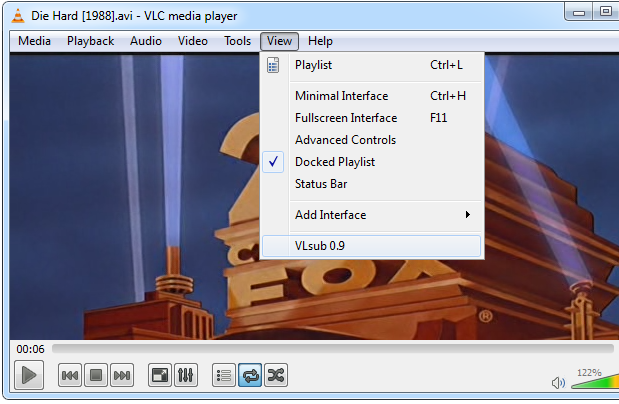Image resolution: width=619 pixels, height=404 pixels.
Task: Open the Video menu
Action: coord(193,41)
